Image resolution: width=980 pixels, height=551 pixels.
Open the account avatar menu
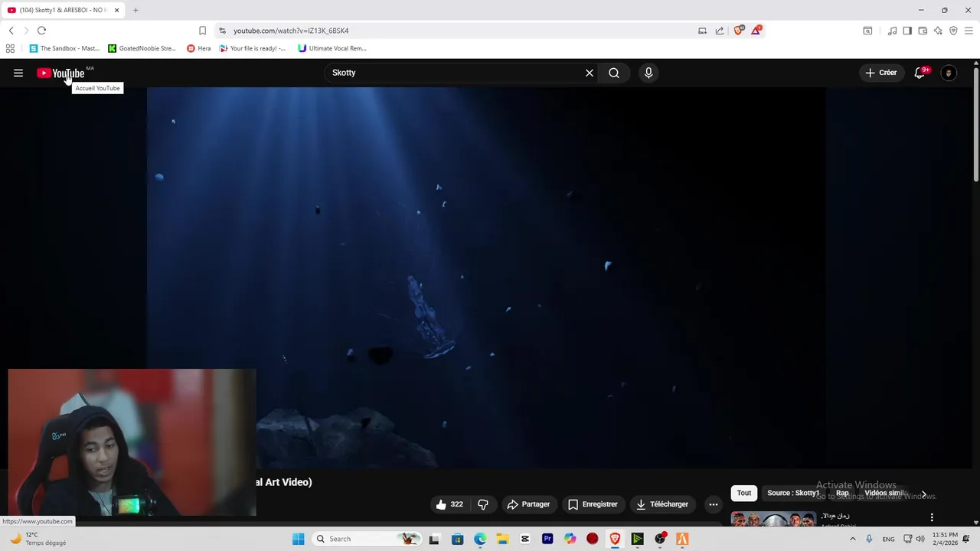point(949,73)
